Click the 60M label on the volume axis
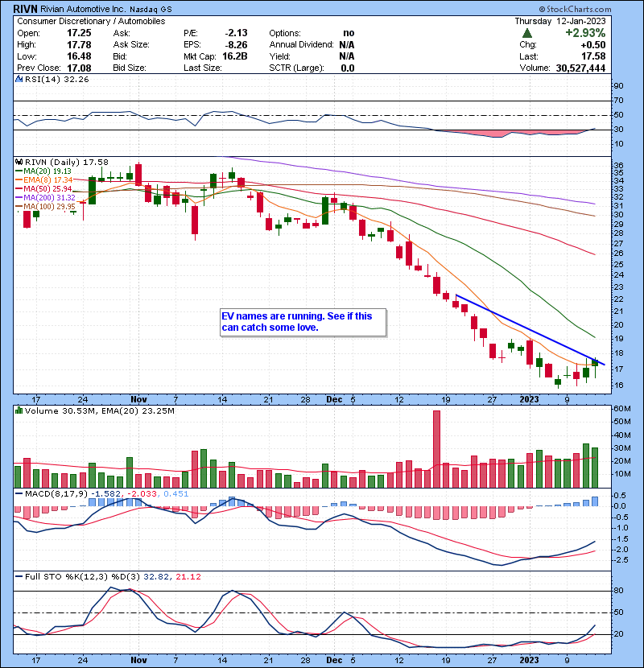The width and height of the screenshot is (644, 668). click(621, 409)
